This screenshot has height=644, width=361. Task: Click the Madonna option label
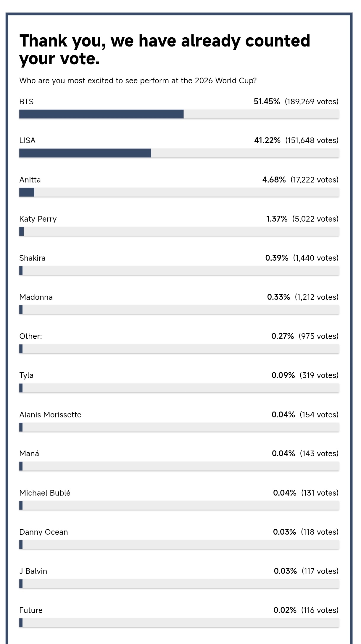click(36, 297)
